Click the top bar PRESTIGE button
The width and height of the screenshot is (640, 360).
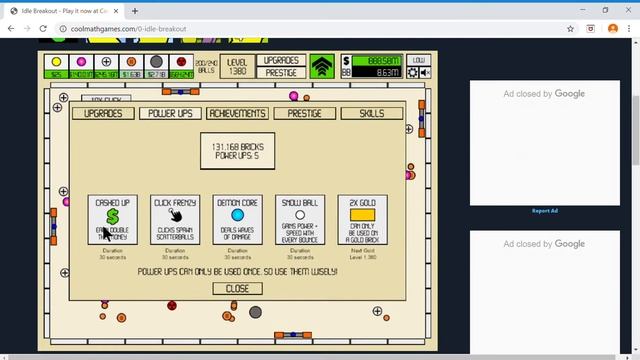281,73
